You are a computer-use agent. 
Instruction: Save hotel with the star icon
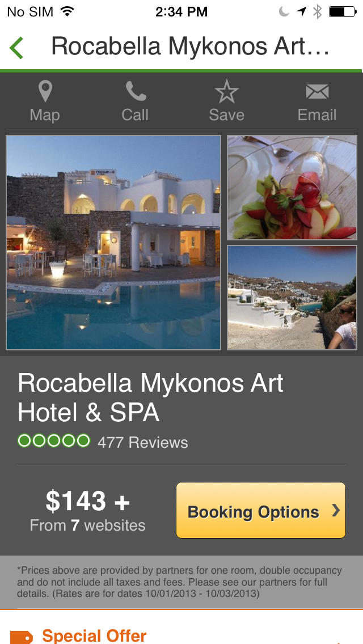pos(226,91)
